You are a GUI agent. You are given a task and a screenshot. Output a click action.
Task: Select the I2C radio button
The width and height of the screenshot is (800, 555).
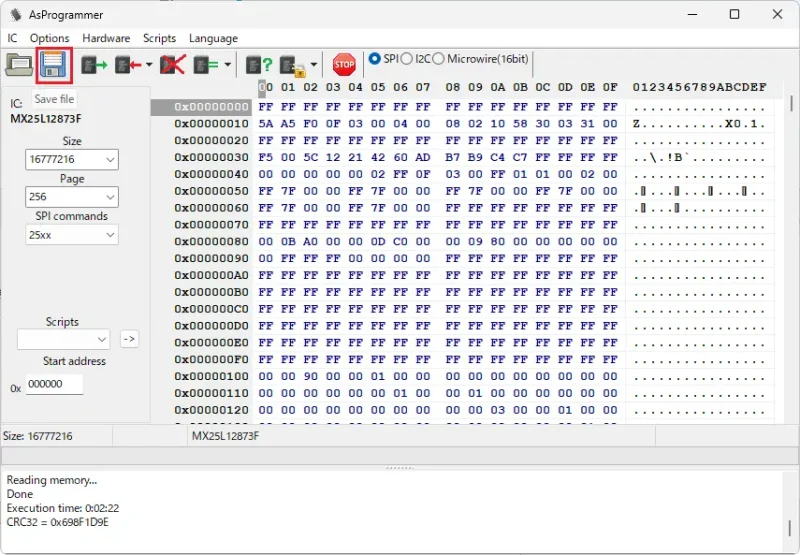407,59
